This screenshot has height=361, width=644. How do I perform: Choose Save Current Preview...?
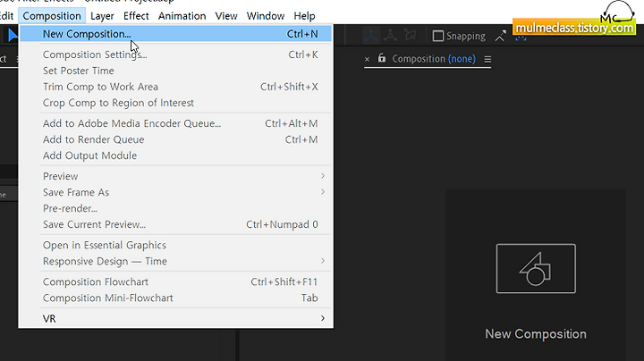click(x=176, y=224)
